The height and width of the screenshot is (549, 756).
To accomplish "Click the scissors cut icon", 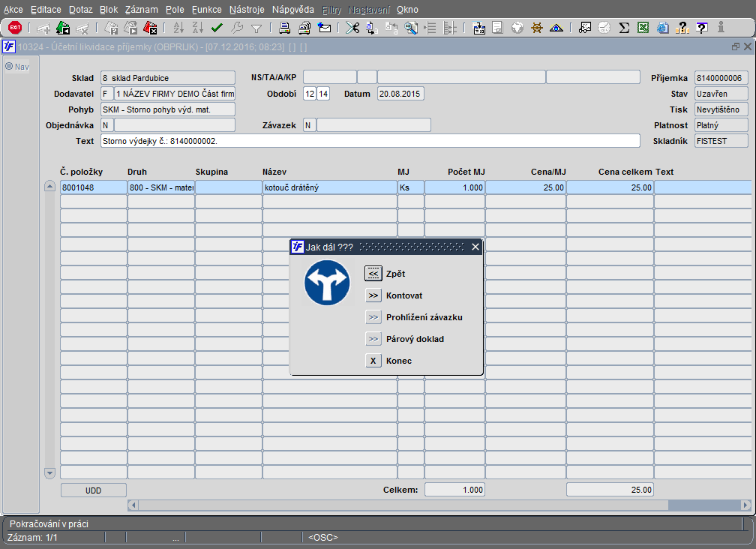I will (x=352, y=28).
